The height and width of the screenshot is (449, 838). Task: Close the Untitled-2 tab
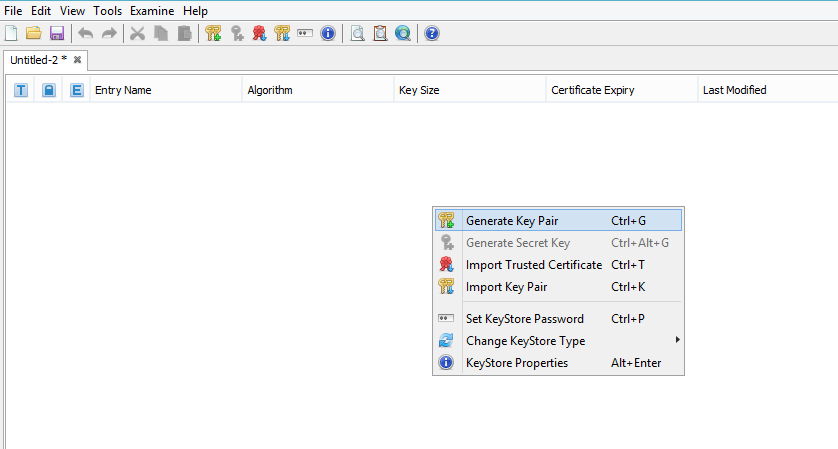click(78, 60)
